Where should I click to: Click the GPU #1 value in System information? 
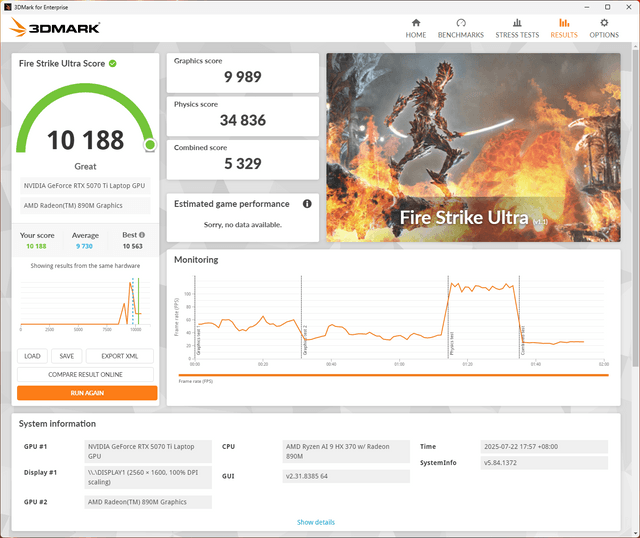(148, 451)
